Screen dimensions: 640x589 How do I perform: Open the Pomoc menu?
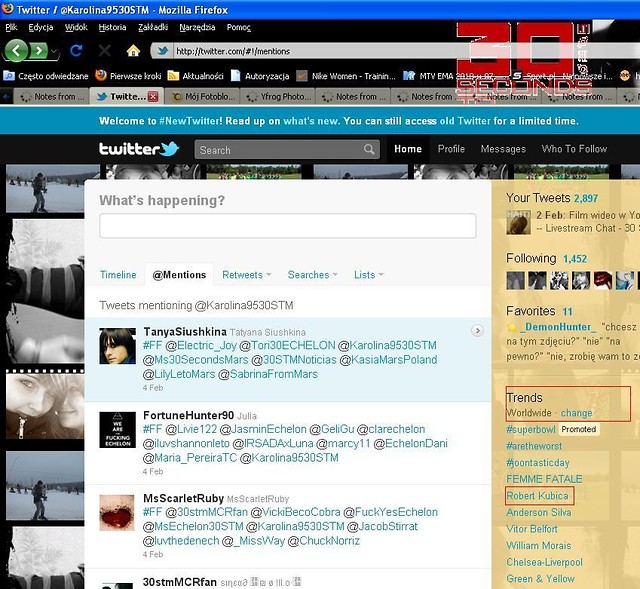click(x=238, y=27)
